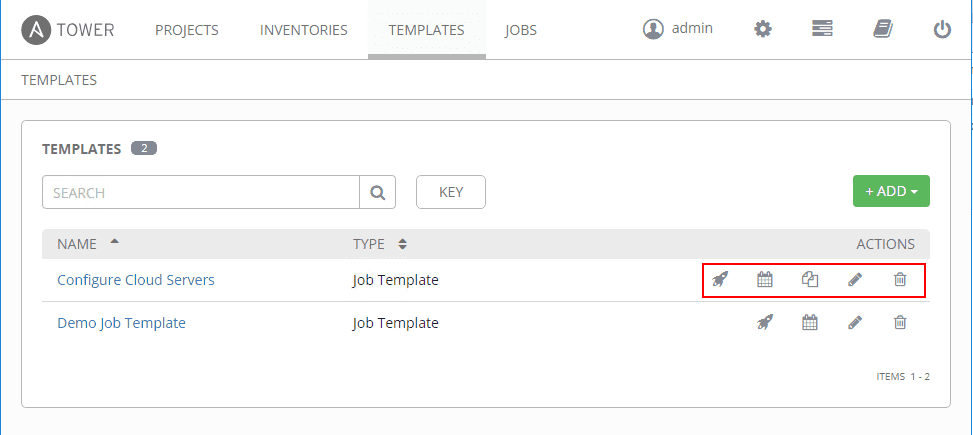This screenshot has width=973, height=435.
Task: Launch the Demo Job Template
Action: 765,322
